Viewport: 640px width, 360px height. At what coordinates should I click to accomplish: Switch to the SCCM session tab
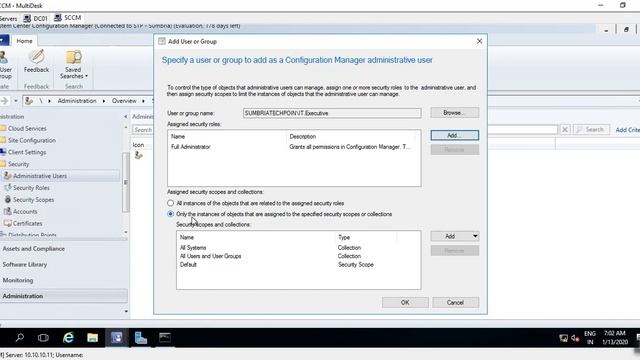(x=68, y=18)
